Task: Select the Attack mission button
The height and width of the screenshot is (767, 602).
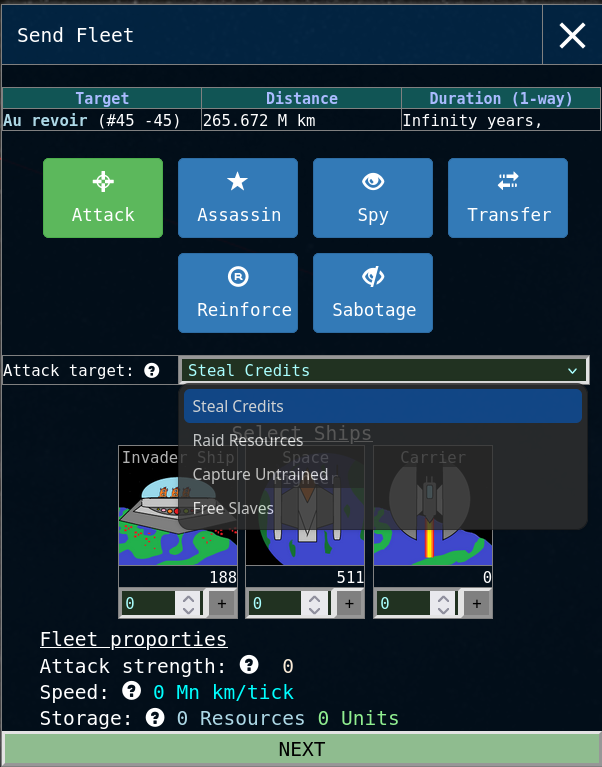Action: click(x=103, y=198)
